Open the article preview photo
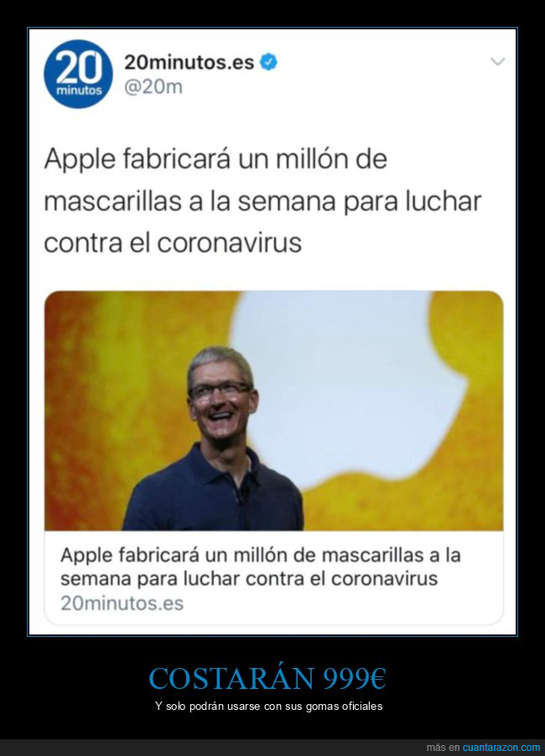This screenshot has width=545, height=756. pos(274,411)
